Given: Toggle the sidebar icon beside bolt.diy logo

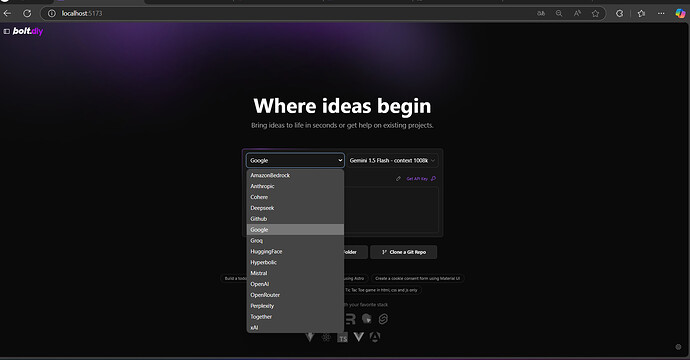Looking at the screenshot, I should pyautogui.click(x=7, y=31).
